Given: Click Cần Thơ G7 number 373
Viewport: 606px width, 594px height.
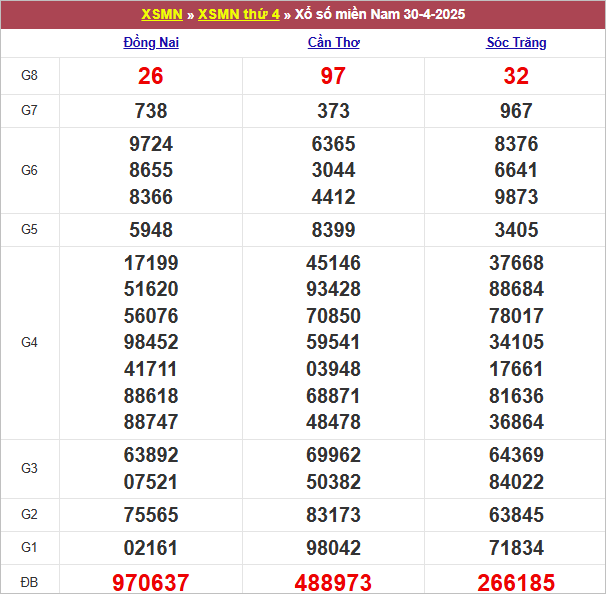Looking at the screenshot, I should click(x=334, y=111).
